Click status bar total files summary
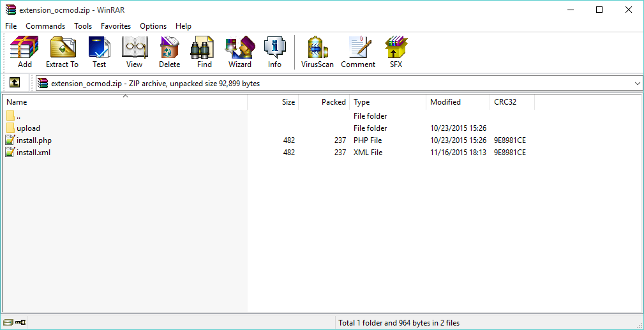 [x=399, y=322]
